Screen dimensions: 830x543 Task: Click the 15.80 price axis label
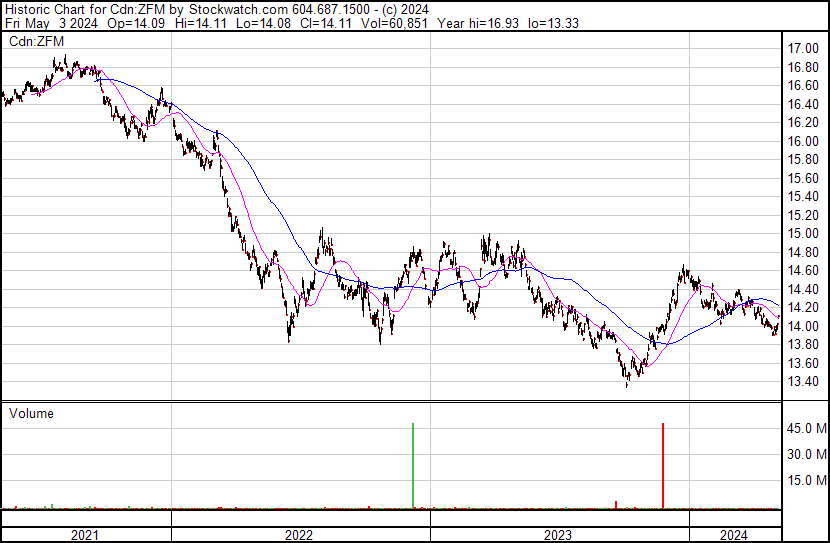point(803,160)
